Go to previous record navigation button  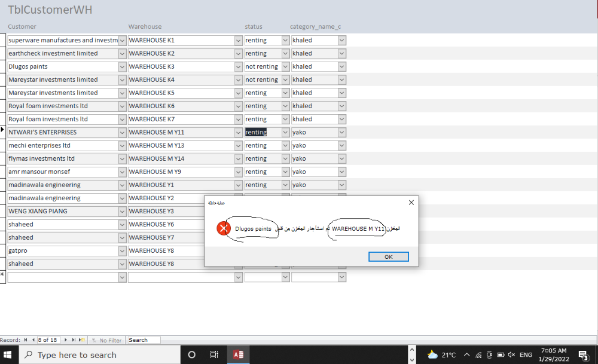point(33,340)
